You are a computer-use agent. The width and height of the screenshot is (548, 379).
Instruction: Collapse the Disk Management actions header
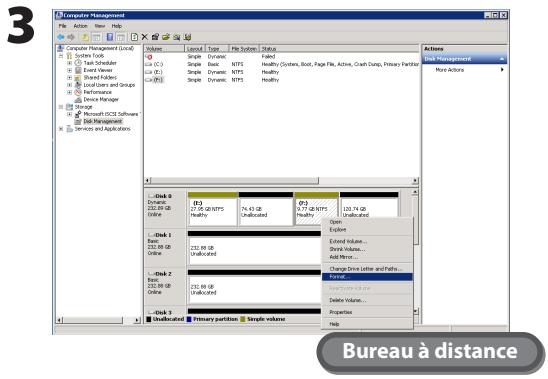[502, 59]
